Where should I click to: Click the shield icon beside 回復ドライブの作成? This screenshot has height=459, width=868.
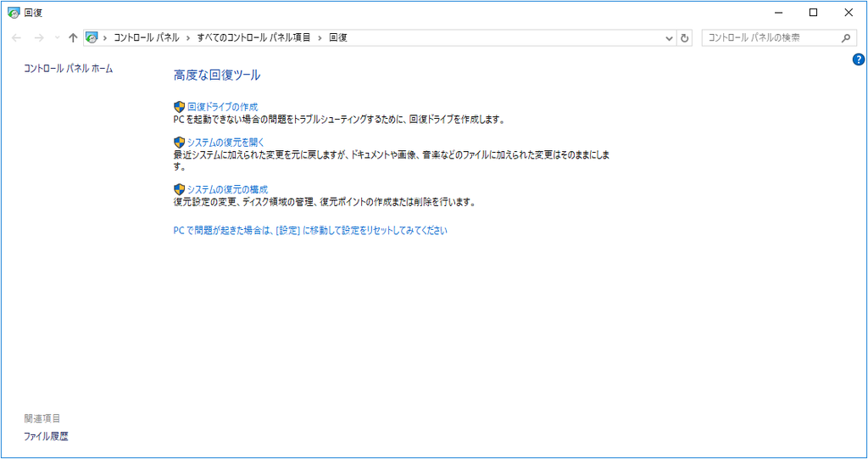coord(179,107)
